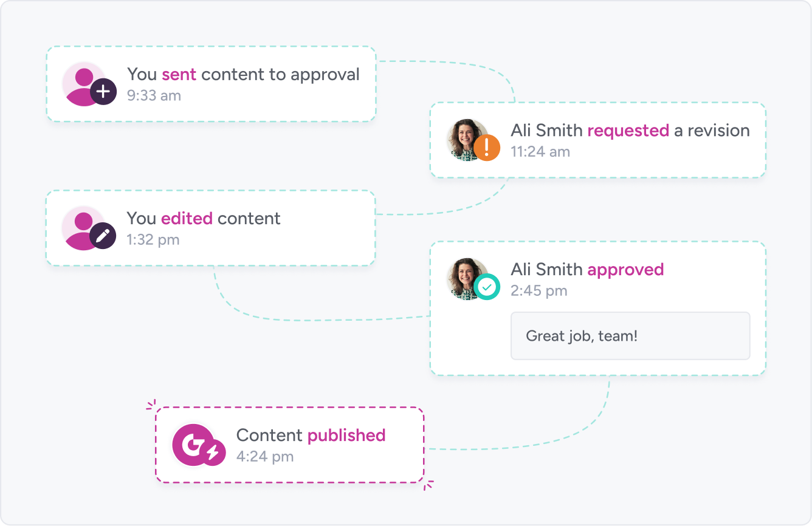Click the plus badge on the sent avatar
The width and height of the screenshot is (812, 526).
[103, 92]
